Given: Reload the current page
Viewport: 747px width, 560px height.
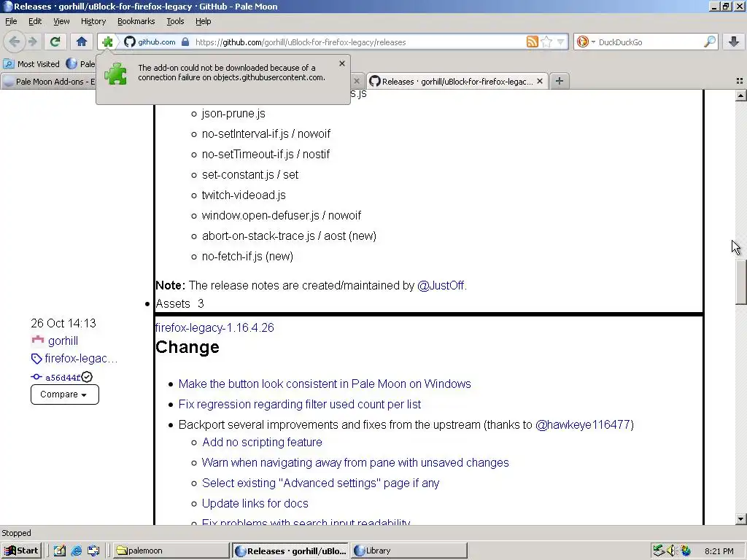Looking at the screenshot, I should pyautogui.click(x=55, y=42).
